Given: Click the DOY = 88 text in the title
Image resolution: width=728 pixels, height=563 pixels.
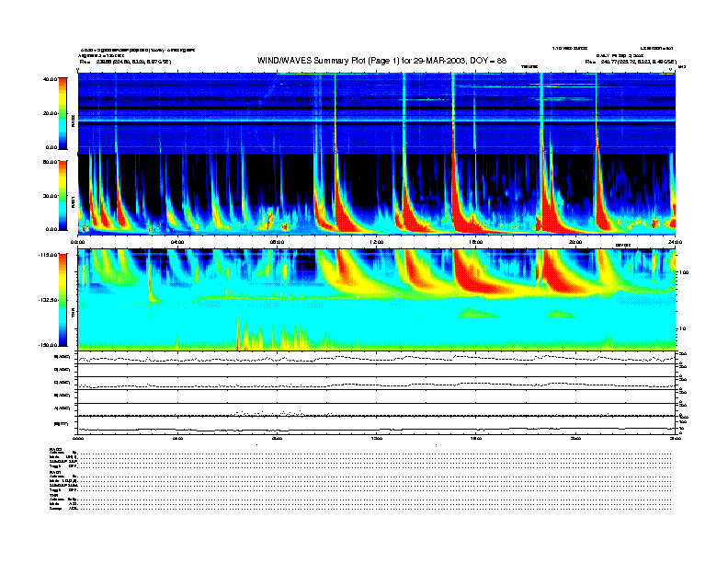Looking at the screenshot, I should [488, 61].
